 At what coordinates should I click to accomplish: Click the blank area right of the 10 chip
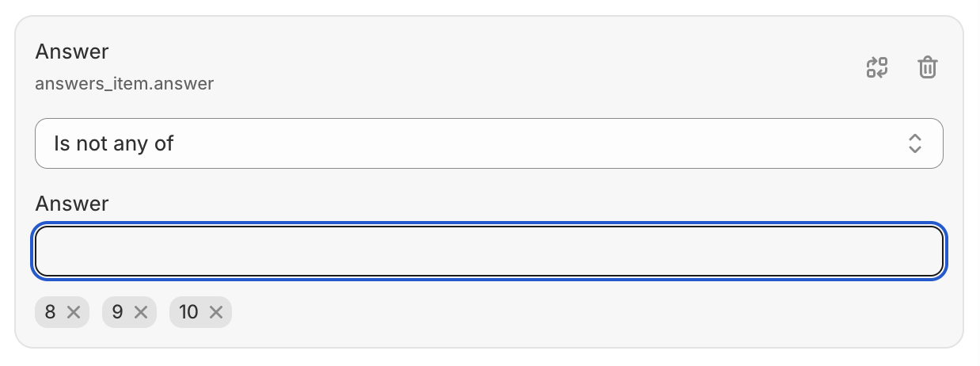586,312
